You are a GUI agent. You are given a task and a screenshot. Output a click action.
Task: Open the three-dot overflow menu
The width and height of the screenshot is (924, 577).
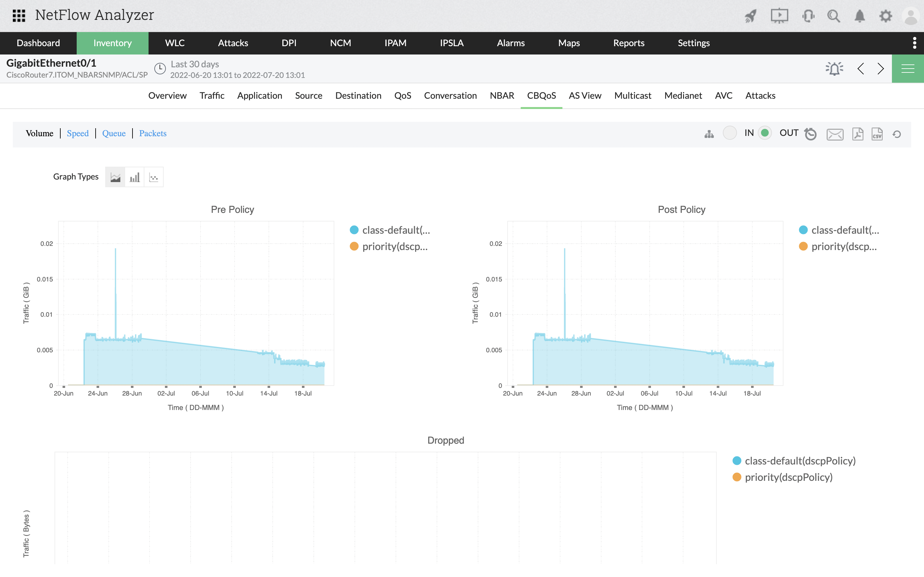click(x=914, y=43)
